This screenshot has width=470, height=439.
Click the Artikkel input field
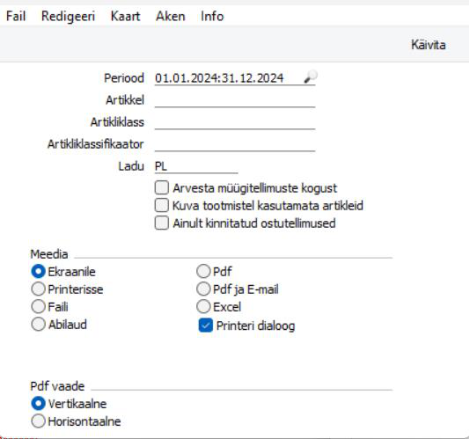coord(235,100)
